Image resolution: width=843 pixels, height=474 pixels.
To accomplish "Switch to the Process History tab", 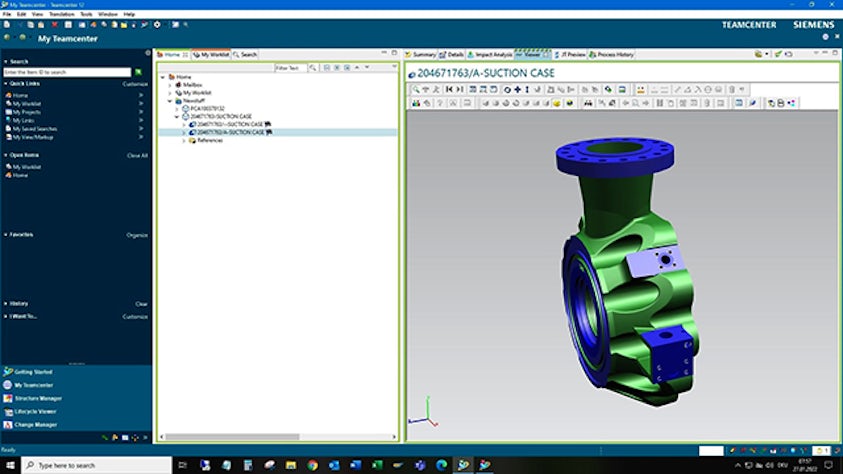I will [611, 54].
